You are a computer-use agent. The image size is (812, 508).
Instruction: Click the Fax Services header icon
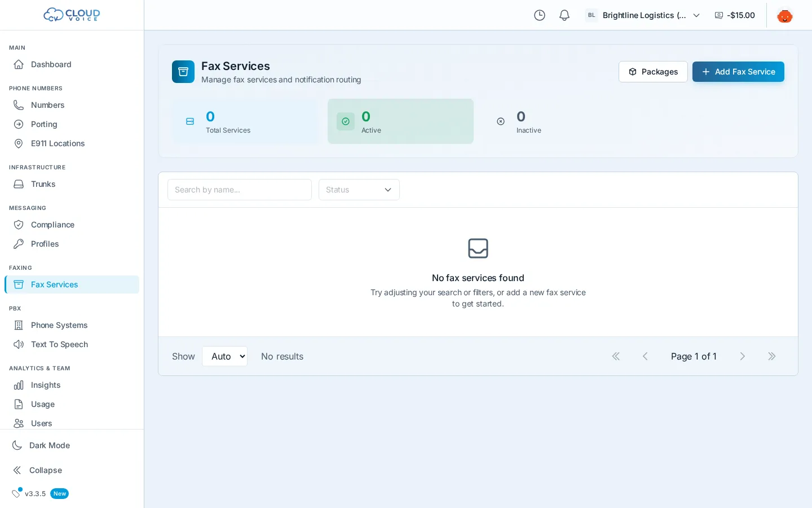[183, 72]
